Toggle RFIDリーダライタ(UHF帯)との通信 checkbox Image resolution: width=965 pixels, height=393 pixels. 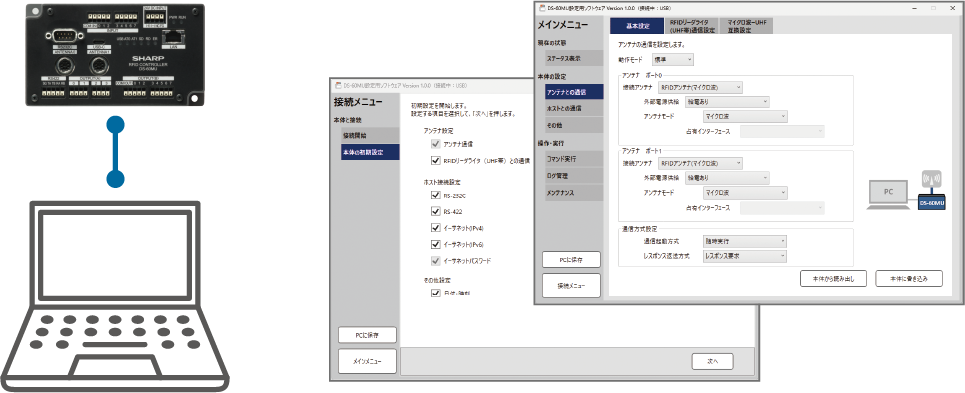(x=436, y=161)
